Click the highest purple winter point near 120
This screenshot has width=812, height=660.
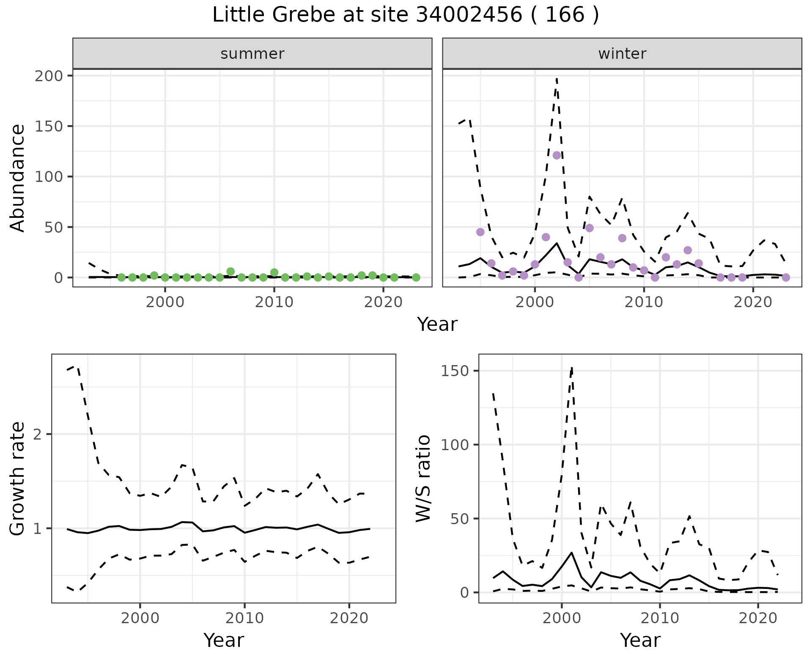557,155
